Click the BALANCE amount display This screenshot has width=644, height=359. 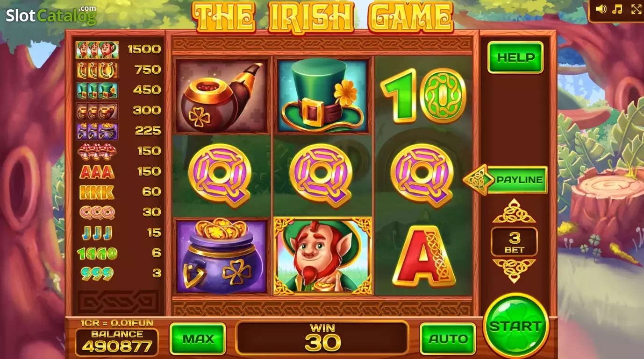click(x=117, y=342)
